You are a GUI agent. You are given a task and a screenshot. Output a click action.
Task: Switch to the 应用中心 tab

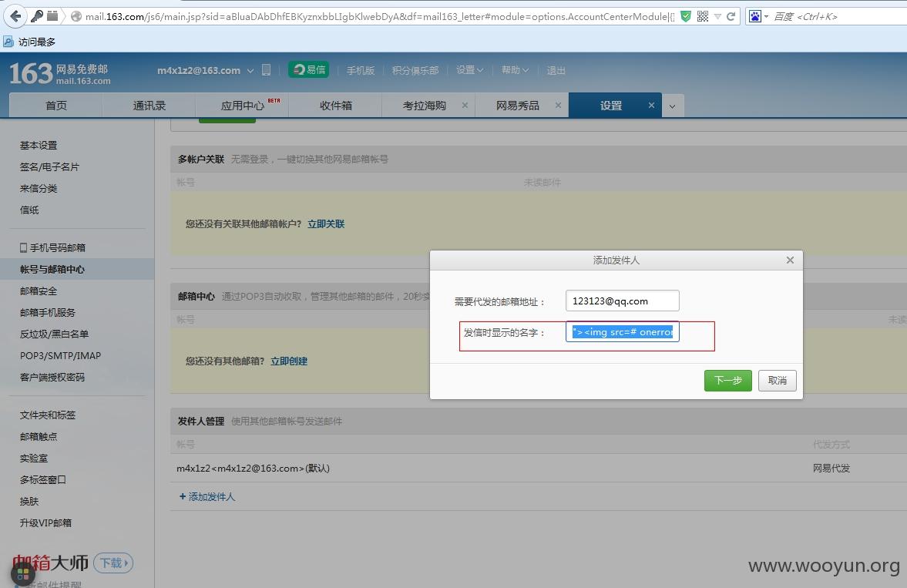click(x=243, y=106)
